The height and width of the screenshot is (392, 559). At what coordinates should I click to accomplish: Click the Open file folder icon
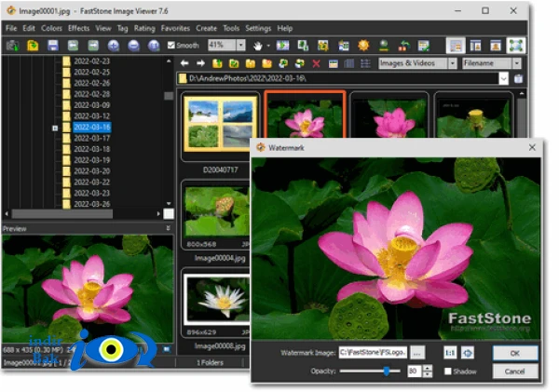pos(33,46)
